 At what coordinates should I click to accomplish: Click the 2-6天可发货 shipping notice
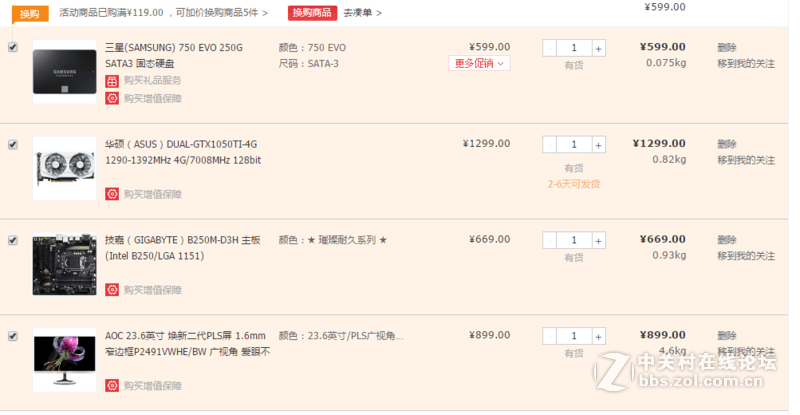pos(574,184)
